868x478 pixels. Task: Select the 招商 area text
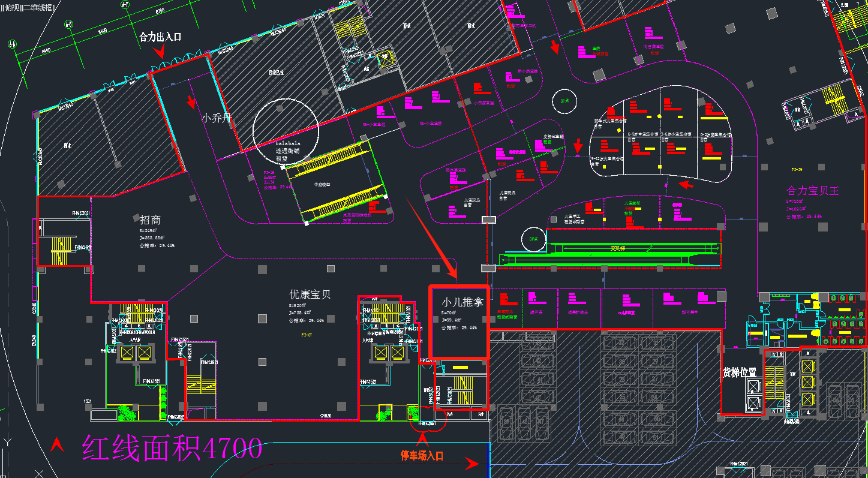pyautogui.click(x=150, y=220)
